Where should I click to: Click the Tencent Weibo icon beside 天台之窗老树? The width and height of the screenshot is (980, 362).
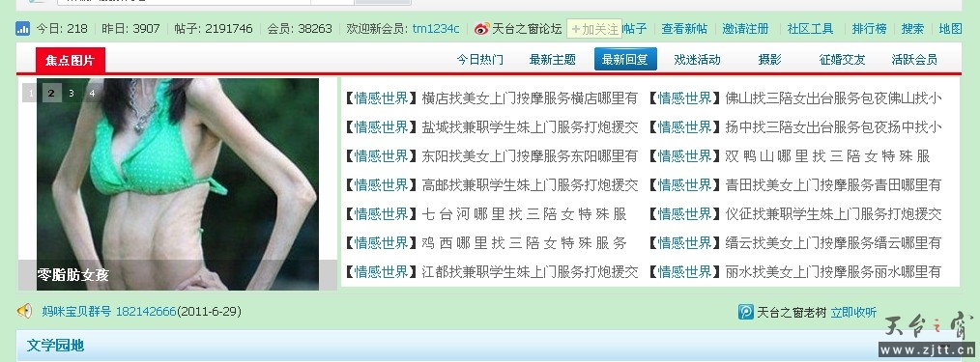pyautogui.click(x=745, y=312)
